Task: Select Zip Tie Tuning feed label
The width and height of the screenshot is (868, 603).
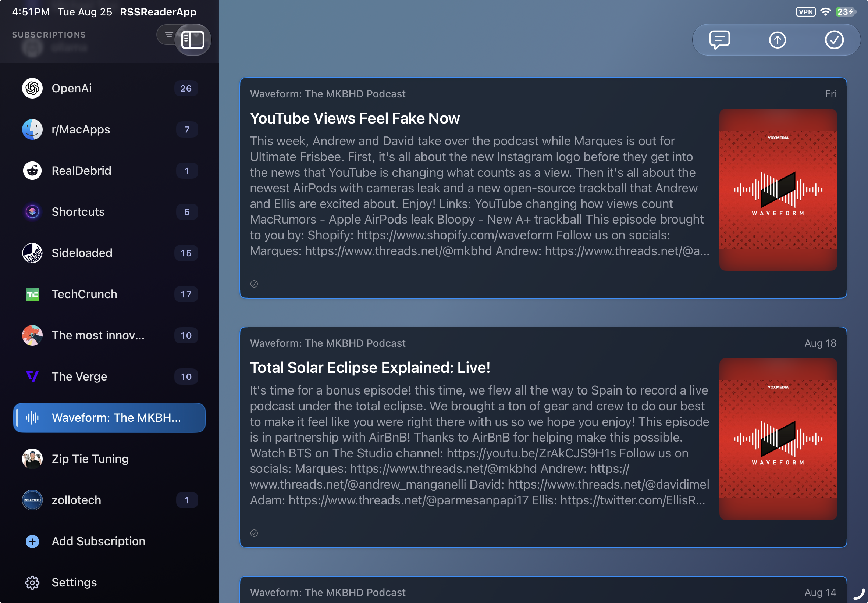Action: click(x=90, y=459)
